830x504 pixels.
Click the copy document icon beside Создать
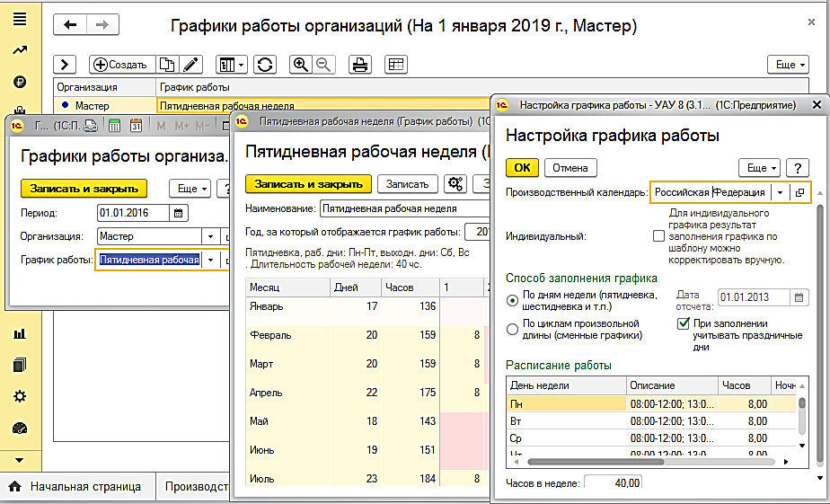(x=167, y=65)
